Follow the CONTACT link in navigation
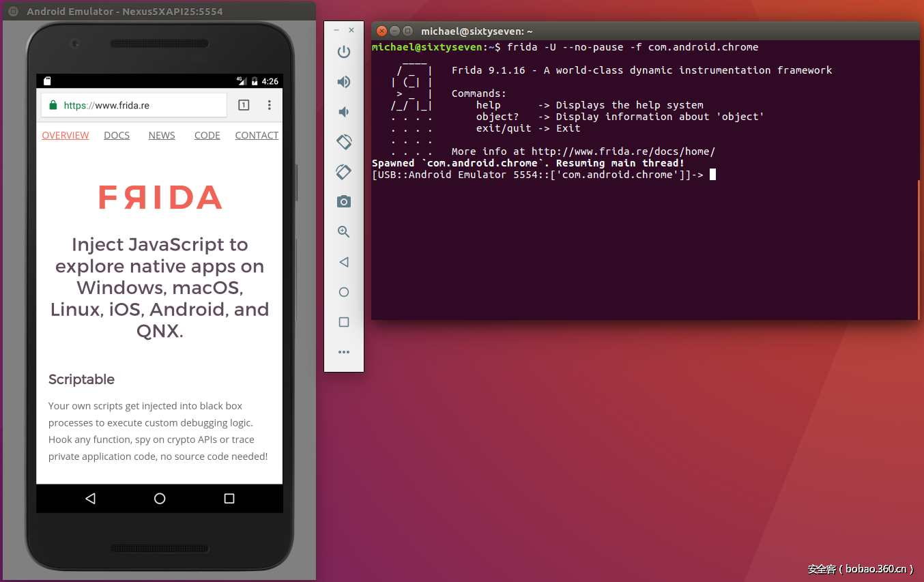The height and width of the screenshot is (582, 924). pyautogui.click(x=257, y=136)
